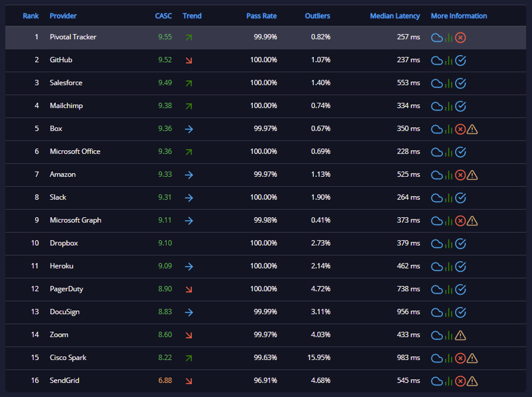Viewport: 532px width, 397px height.
Task: Select the Heroku provider name
Action: (x=61, y=266)
